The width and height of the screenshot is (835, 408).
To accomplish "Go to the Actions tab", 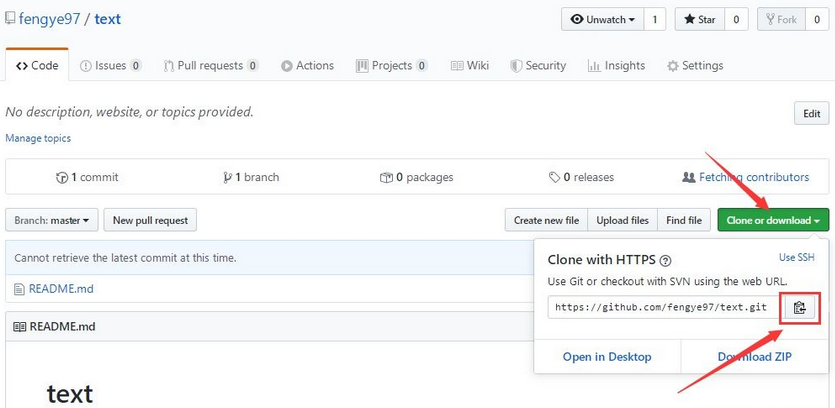I will pyautogui.click(x=307, y=66).
